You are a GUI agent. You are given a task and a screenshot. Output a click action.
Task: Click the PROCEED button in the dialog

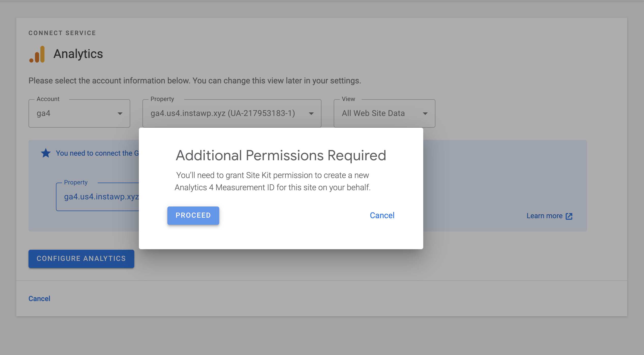193,215
